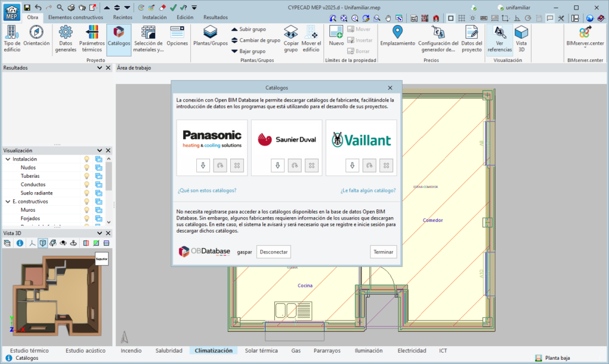Collapse the E. constructivos tree node
609x364 pixels.
pyautogui.click(x=8, y=202)
